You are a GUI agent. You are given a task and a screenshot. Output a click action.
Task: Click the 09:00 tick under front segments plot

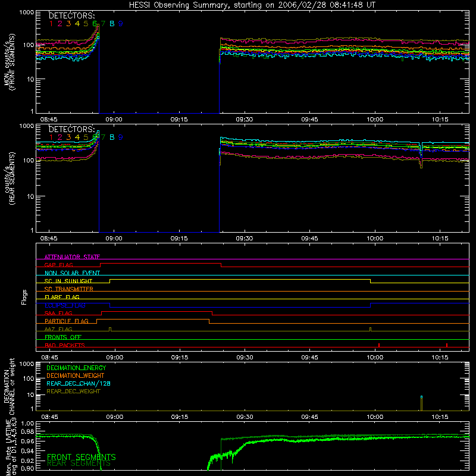pos(114,120)
